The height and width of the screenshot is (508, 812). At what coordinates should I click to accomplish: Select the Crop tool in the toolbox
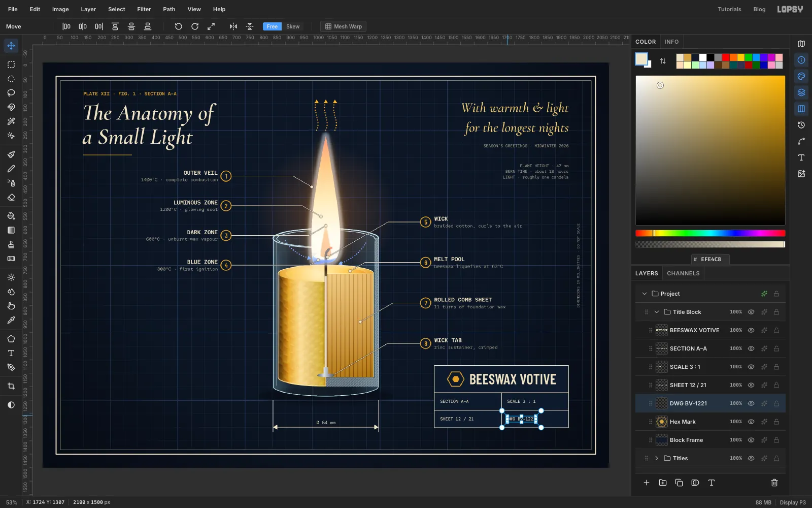(11, 386)
